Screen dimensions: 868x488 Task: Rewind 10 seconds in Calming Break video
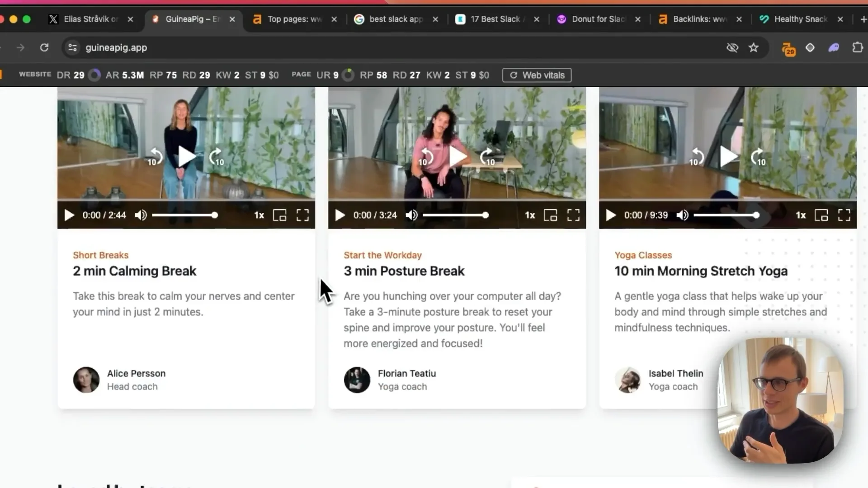155,157
